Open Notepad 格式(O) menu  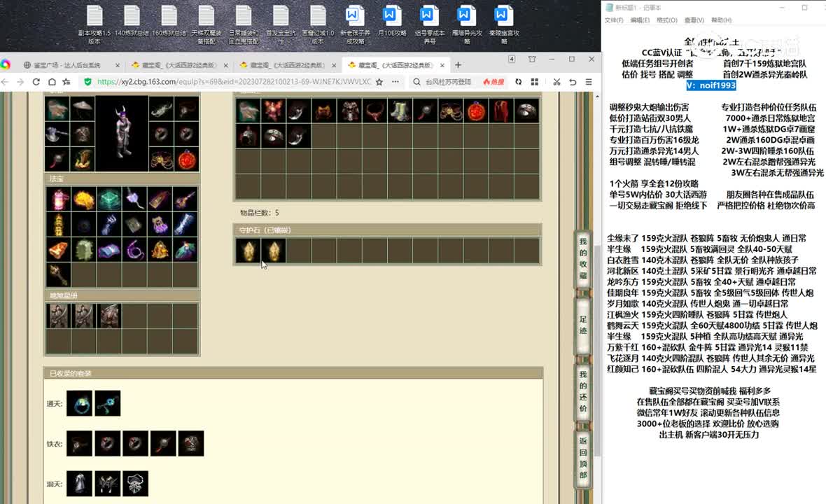tap(667, 20)
